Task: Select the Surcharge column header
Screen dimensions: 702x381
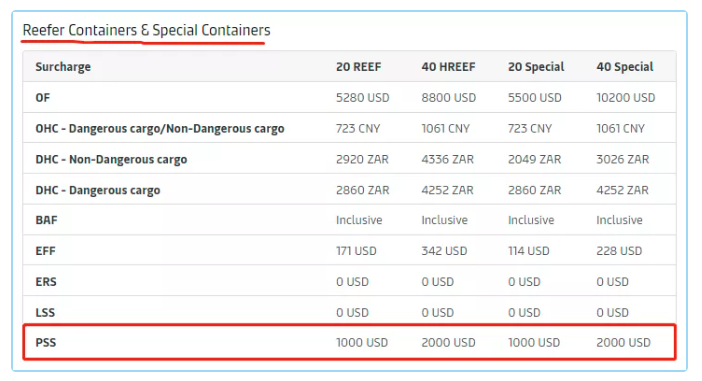Action: (63, 67)
